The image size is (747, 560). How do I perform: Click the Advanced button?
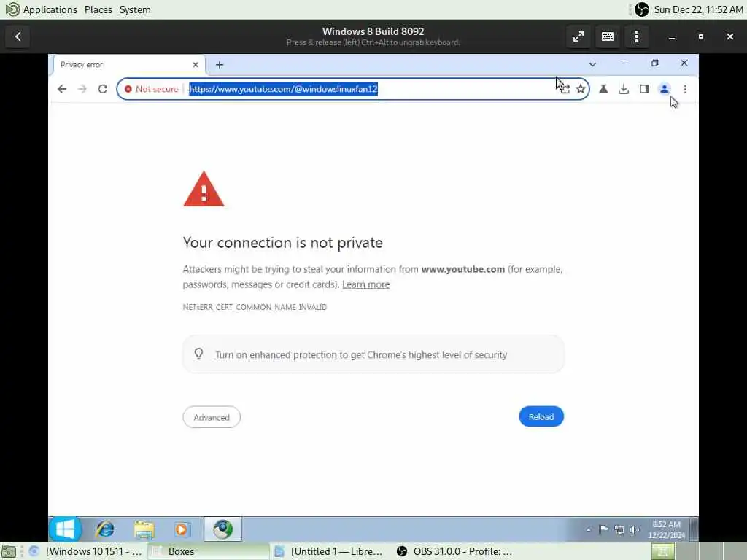tap(212, 417)
